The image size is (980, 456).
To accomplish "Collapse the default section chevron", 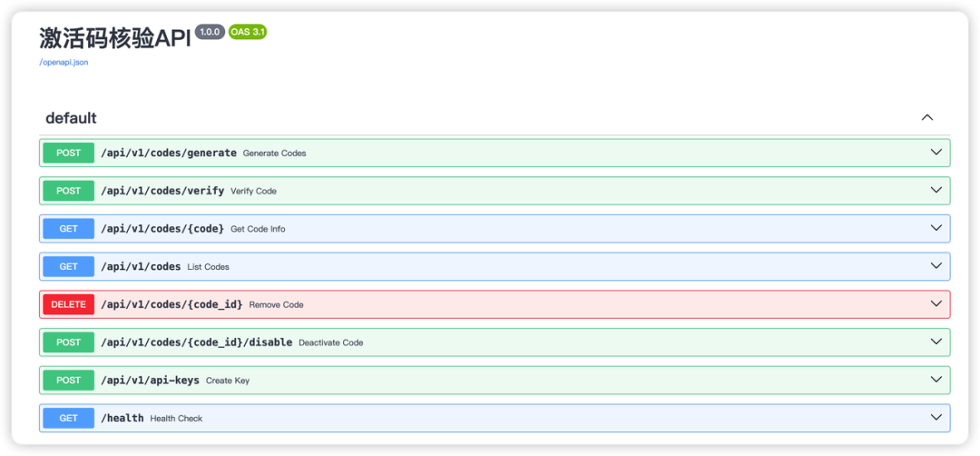I will (926, 117).
